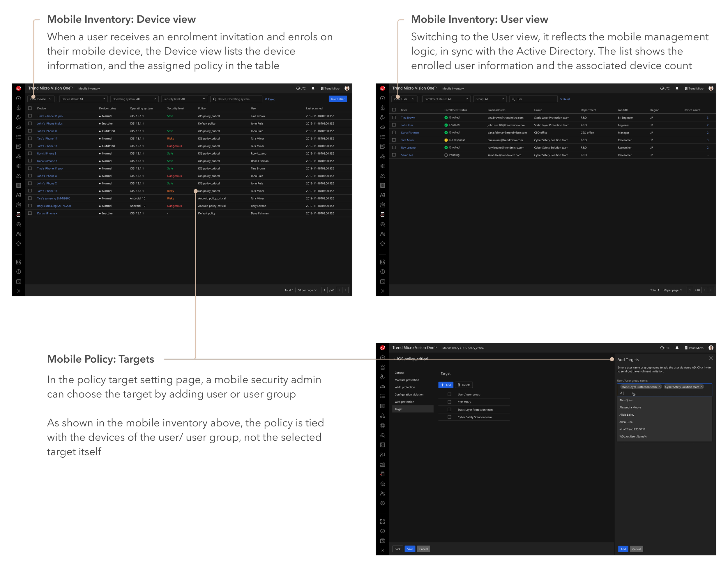Image resolution: width=728 pixels, height=575 pixels.
Task: Choose Alicia Bailey from the suggestions
Action: click(x=627, y=415)
